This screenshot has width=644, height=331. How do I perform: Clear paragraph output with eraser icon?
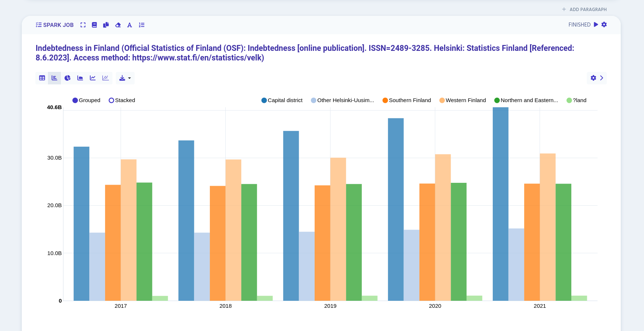[118, 25]
